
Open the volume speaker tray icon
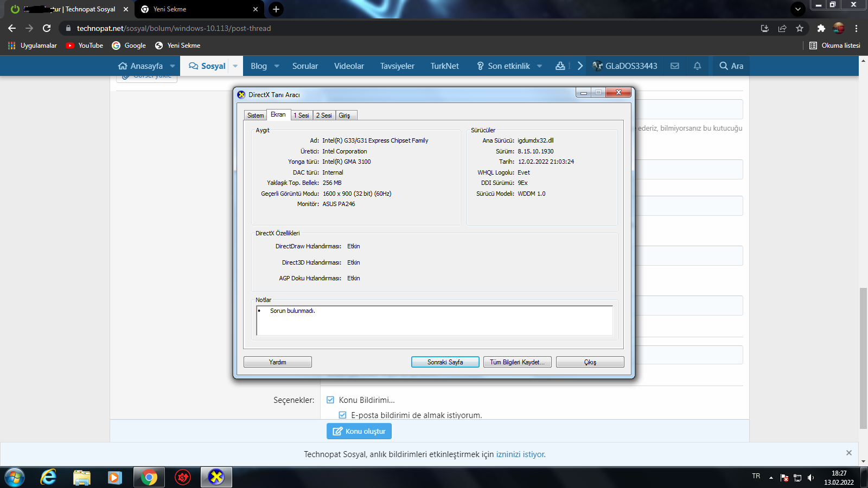(810, 478)
